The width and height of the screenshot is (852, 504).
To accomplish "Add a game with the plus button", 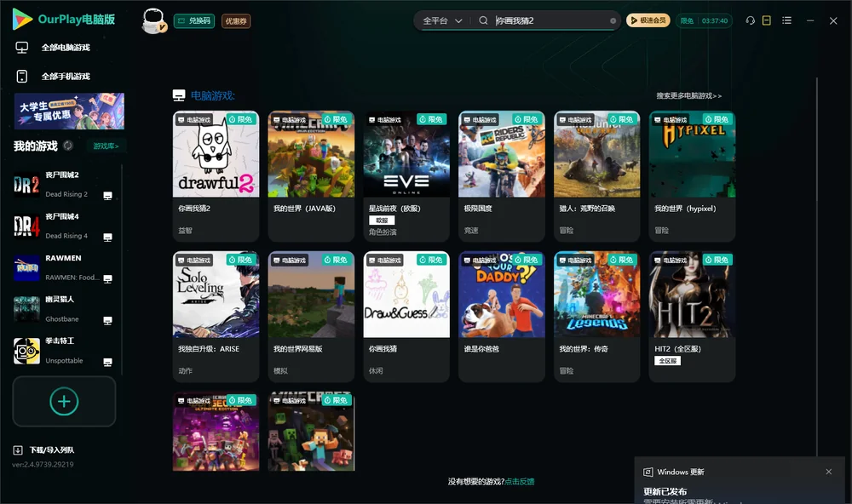I will 64,401.
